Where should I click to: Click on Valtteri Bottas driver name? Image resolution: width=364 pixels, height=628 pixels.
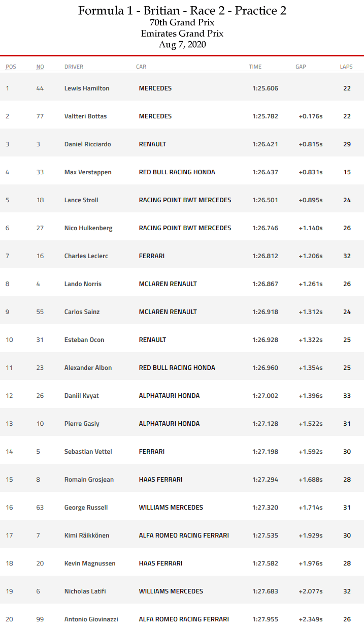click(x=85, y=116)
